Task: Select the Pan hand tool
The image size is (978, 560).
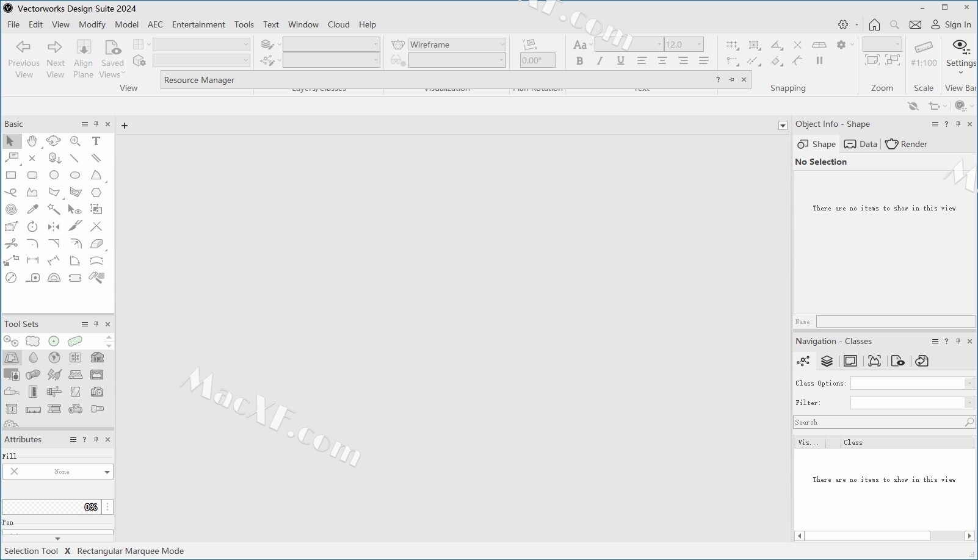Action: 32,141
